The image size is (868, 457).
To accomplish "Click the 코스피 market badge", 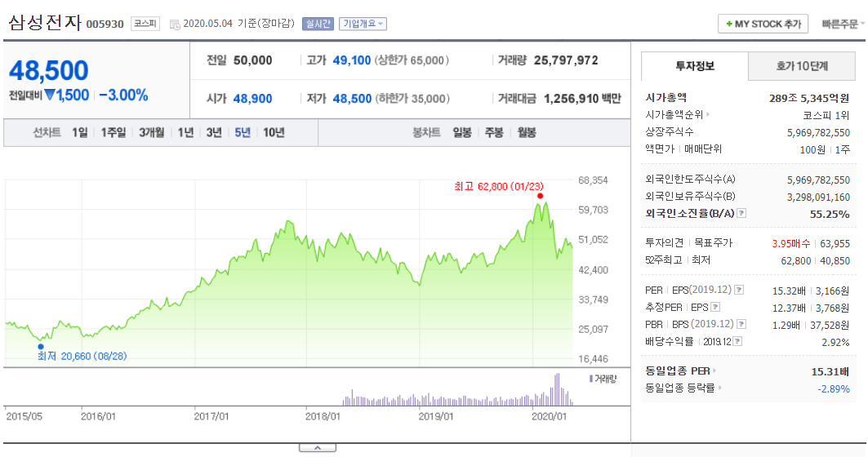I will 145,24.
